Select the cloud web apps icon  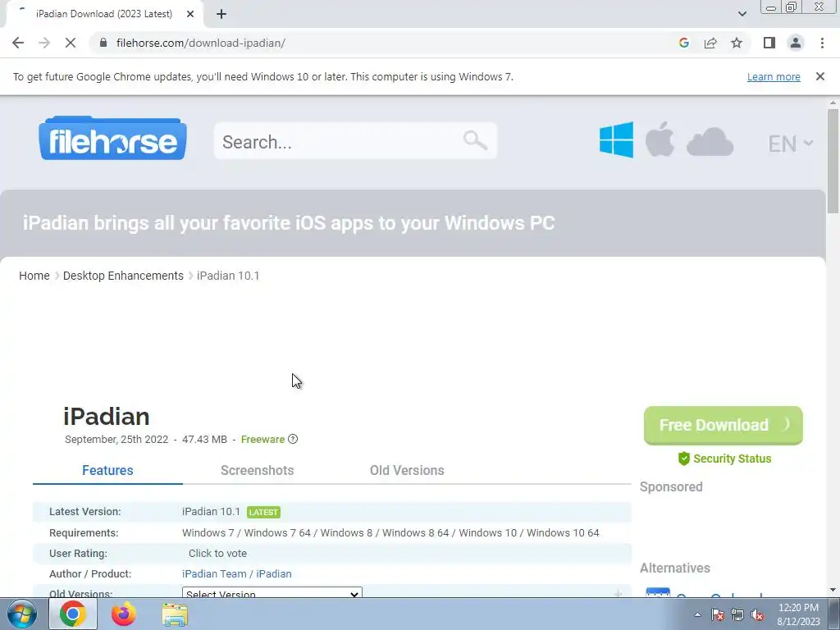coord(710,142)
